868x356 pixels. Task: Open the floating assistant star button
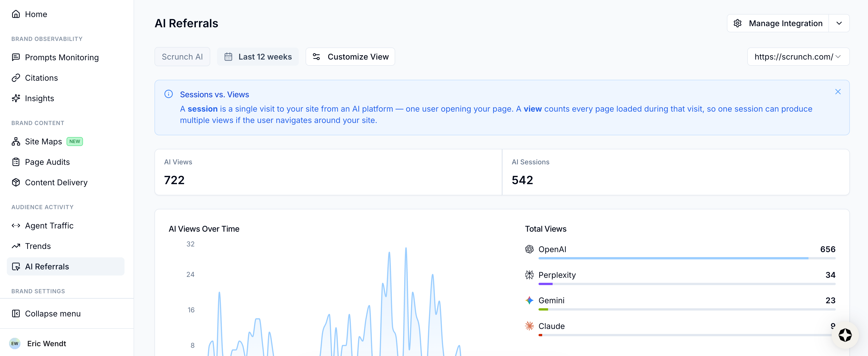point(845,335)
